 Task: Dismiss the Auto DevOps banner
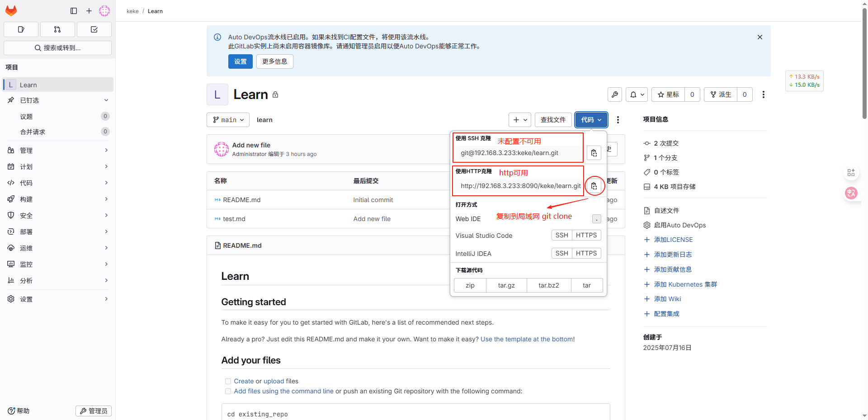point(759,37)
